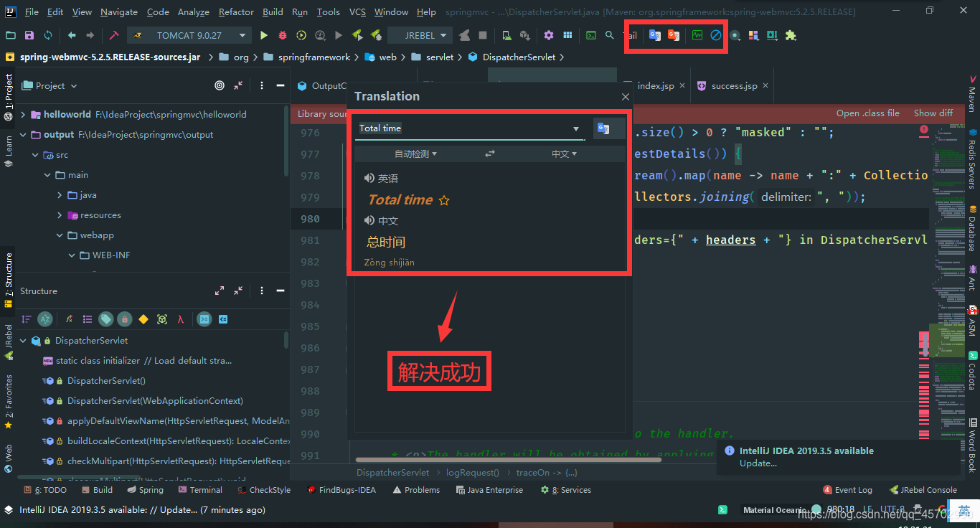Start debugging with the red bug icon
This screenshot has height=528, width=980.
point(283,35)
